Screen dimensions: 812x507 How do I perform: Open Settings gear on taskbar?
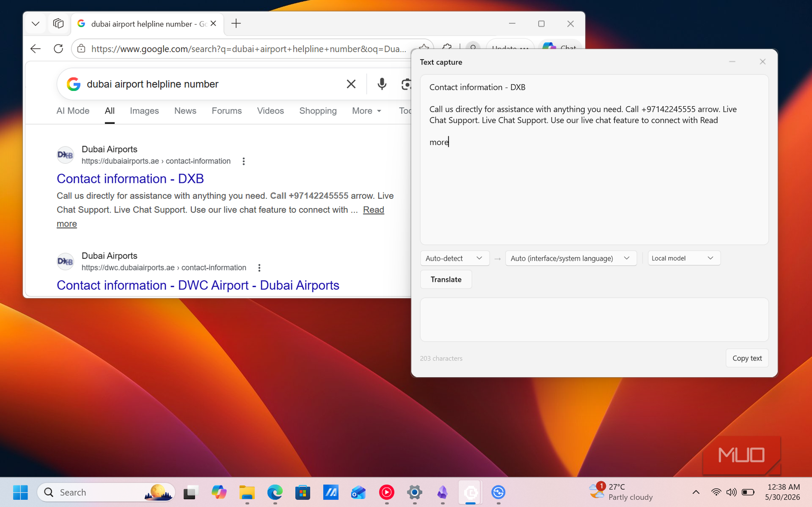pos(415,492)
